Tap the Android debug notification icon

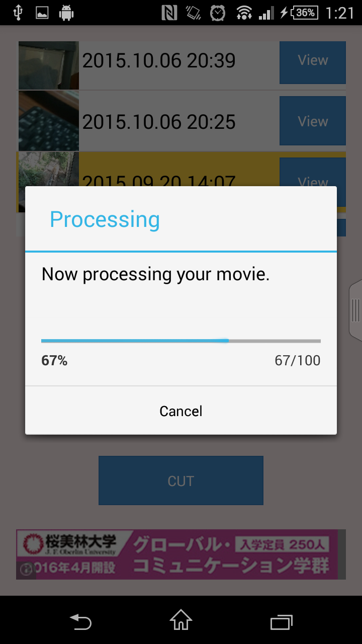(66, 13)
